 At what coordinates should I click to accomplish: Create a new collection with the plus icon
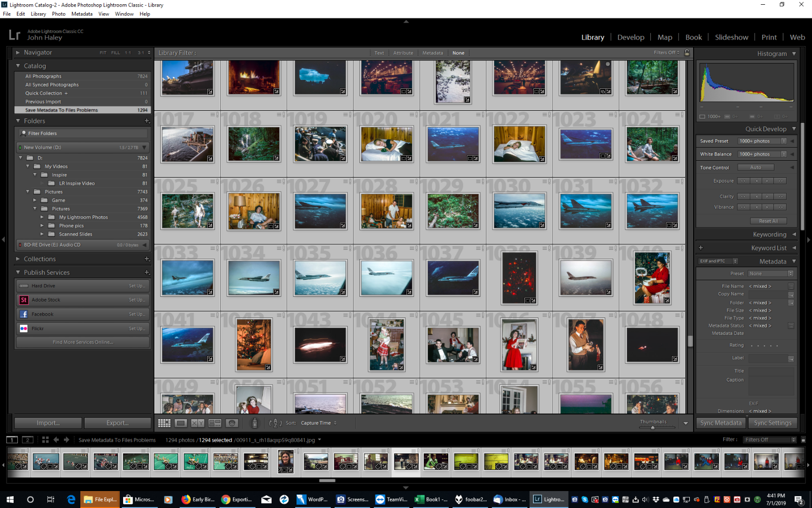[x=147, y=259]
